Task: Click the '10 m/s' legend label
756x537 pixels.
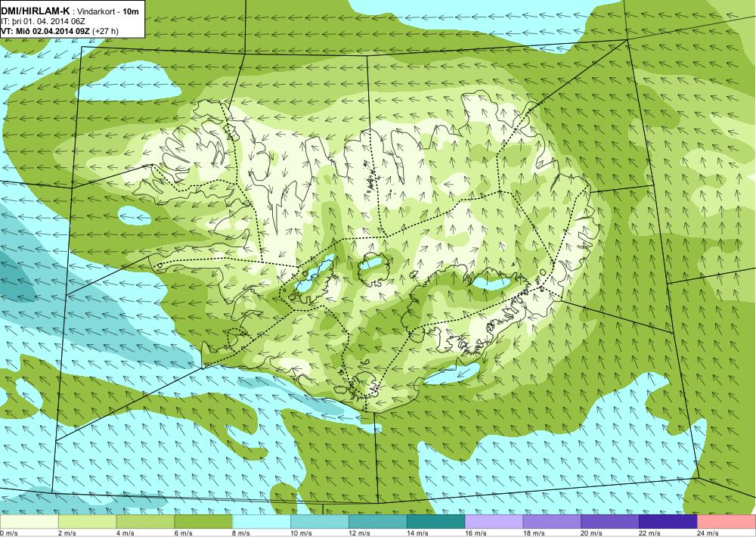Action: tap(302, 533)
